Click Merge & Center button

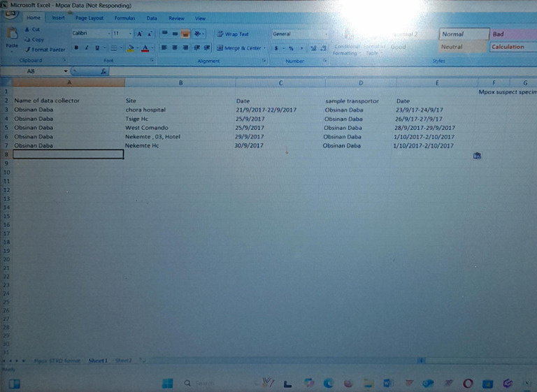(x=238, y=48)
